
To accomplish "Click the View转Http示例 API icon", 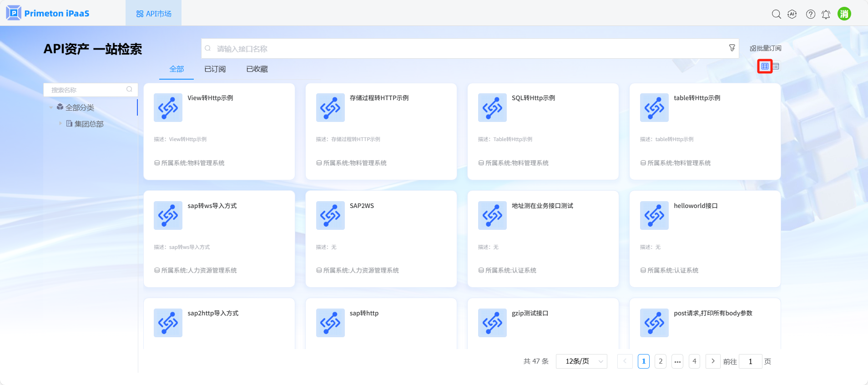I will [168, 108].
